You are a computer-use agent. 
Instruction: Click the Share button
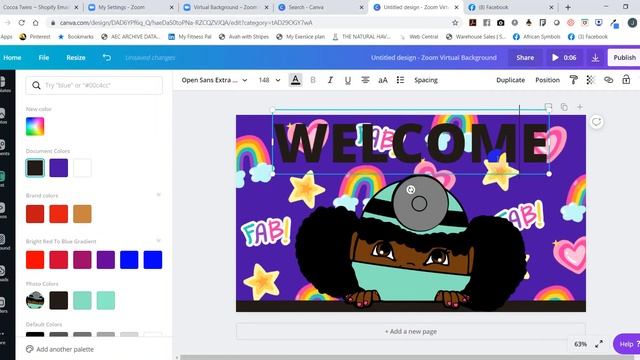[525, 58]
